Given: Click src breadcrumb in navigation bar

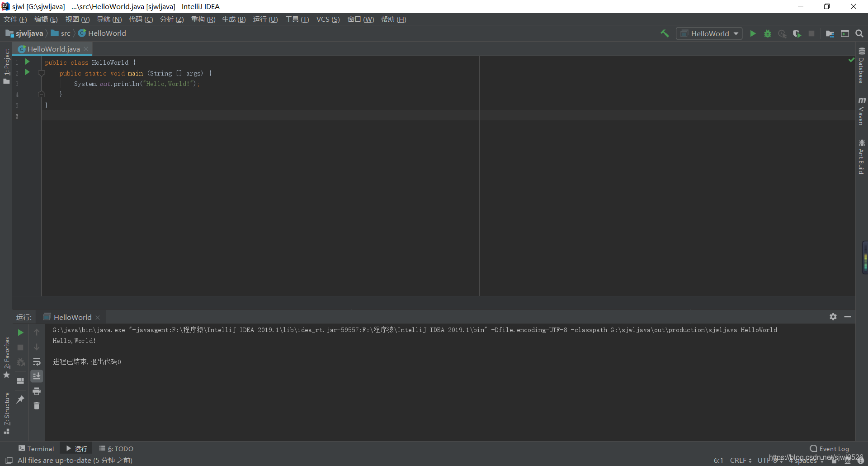Looking at the screenshot, I should click(61, 33).
